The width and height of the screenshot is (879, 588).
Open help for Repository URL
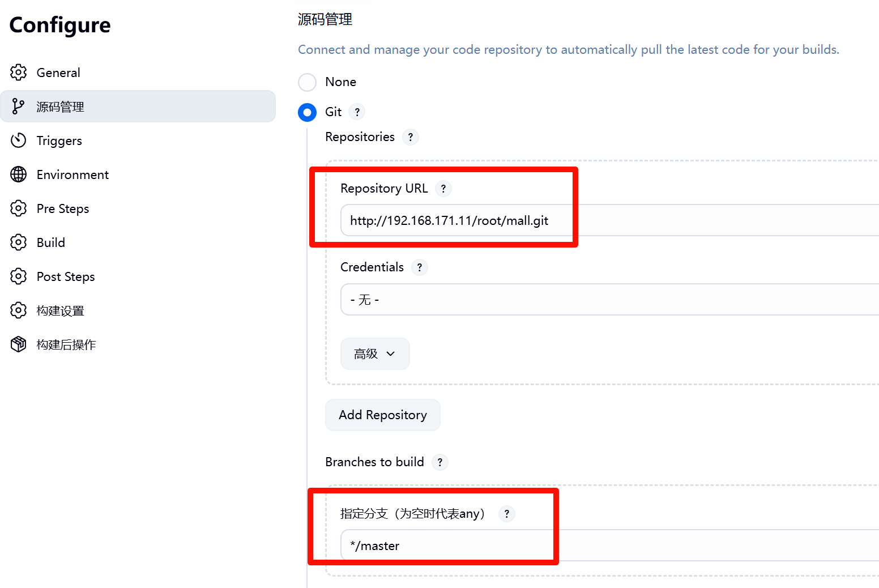click(x=443, y=189)
